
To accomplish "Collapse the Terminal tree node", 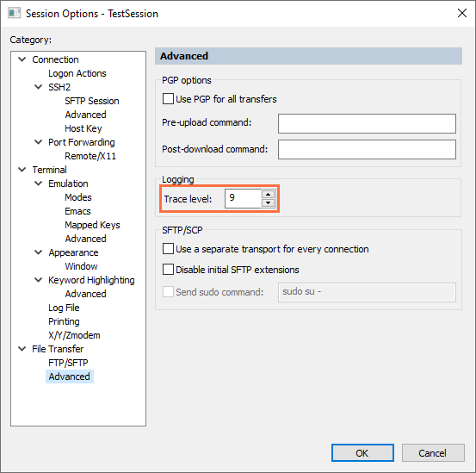I will coord(22,170).
